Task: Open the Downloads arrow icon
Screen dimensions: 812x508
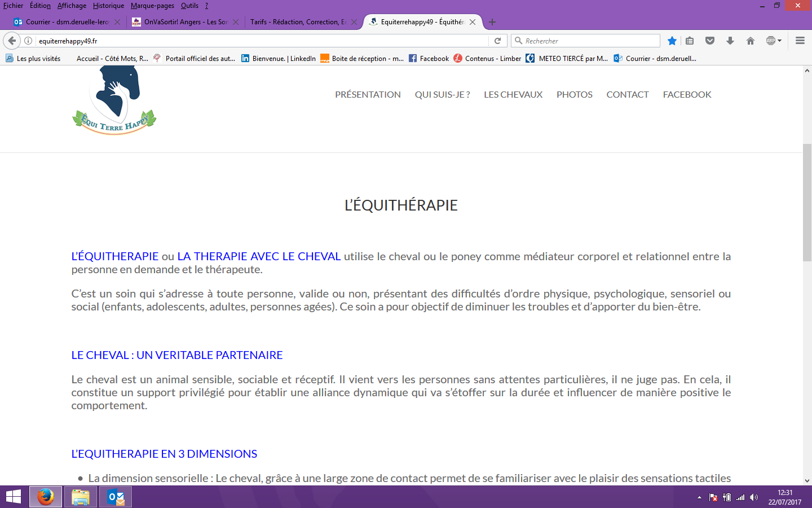Action: pyautogui.click(x=730, y=41)
